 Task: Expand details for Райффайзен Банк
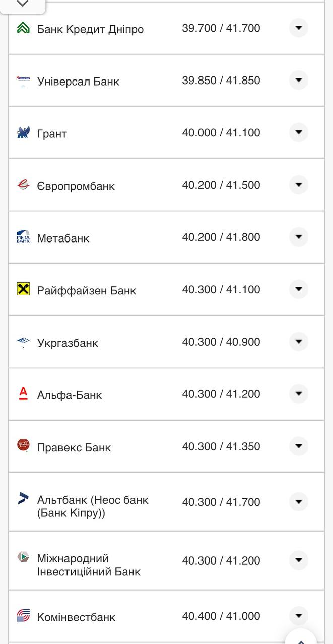point(299,290)
